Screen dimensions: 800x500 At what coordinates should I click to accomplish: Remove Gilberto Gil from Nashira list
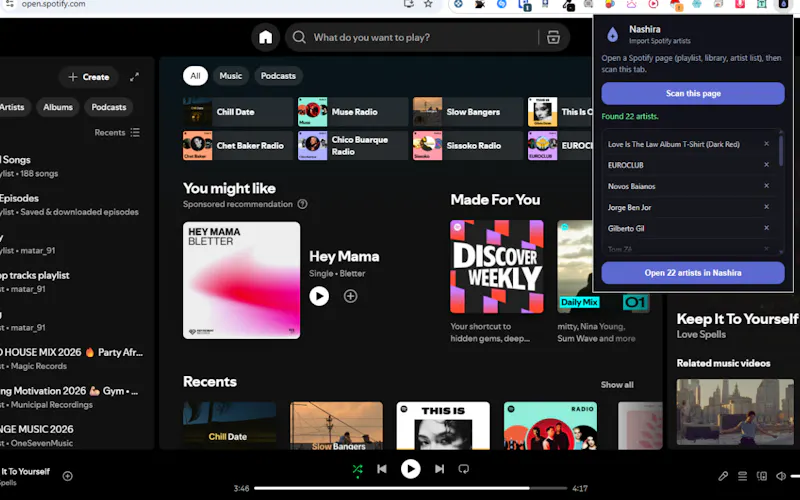766,228
